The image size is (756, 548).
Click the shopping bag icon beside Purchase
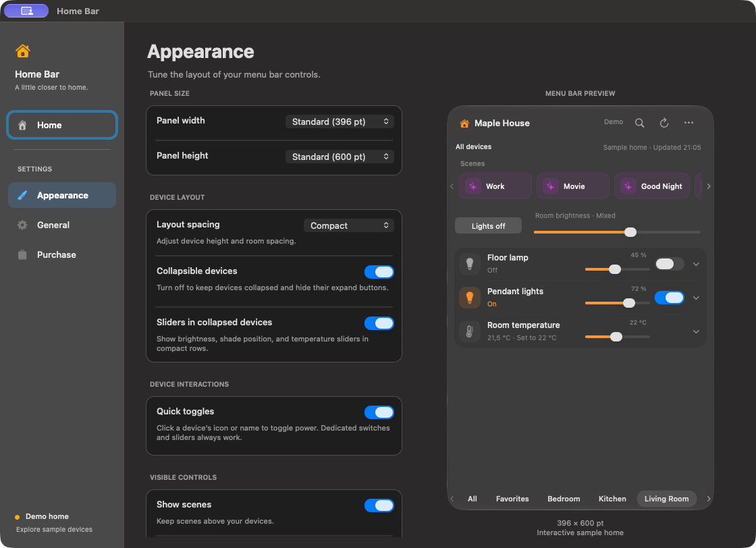[22, 254]
